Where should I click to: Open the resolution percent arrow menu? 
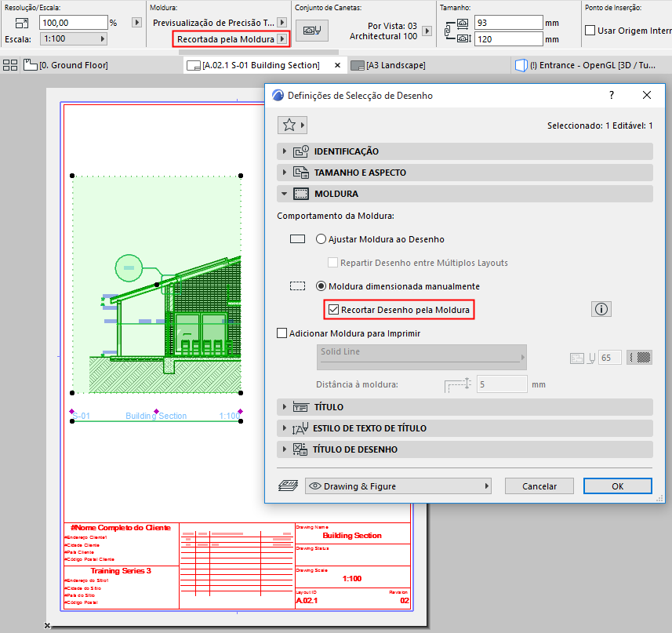pos(136,22)
